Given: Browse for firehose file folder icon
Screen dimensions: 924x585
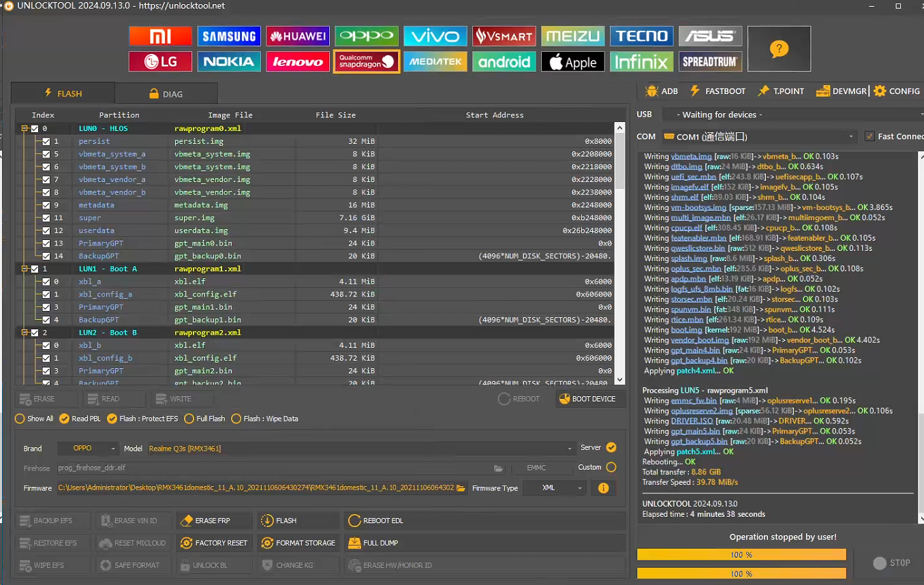Looking at the screenshot, I should click(499, 468).
